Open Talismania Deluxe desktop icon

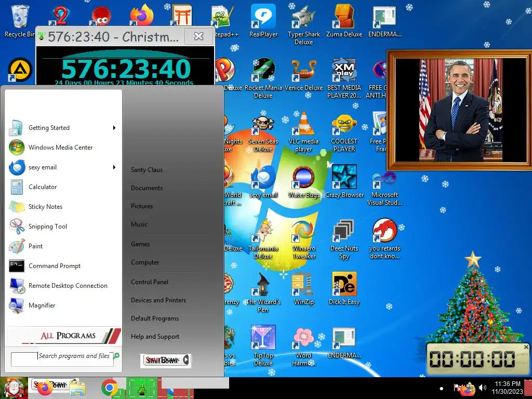click(x=263, y=240)
